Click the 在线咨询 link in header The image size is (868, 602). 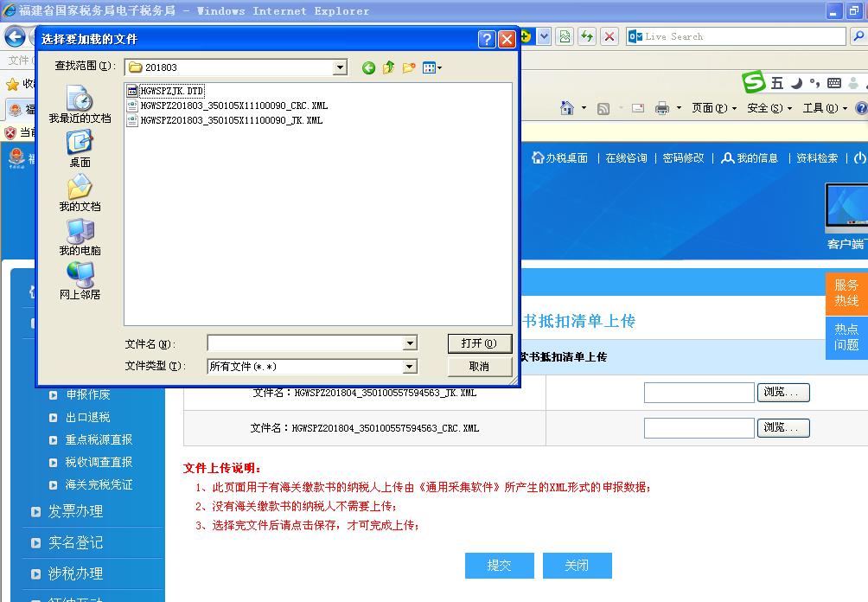[x=626, y=158]
